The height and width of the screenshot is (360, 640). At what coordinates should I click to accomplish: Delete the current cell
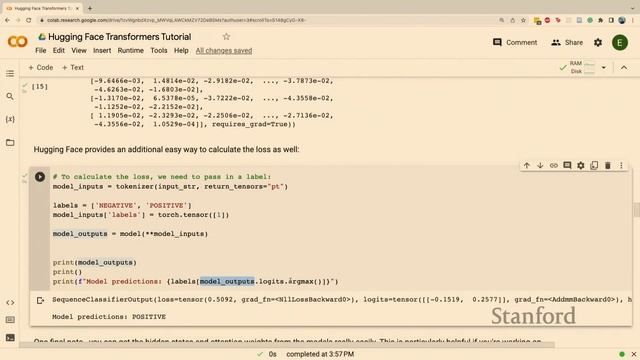(608, 165)
